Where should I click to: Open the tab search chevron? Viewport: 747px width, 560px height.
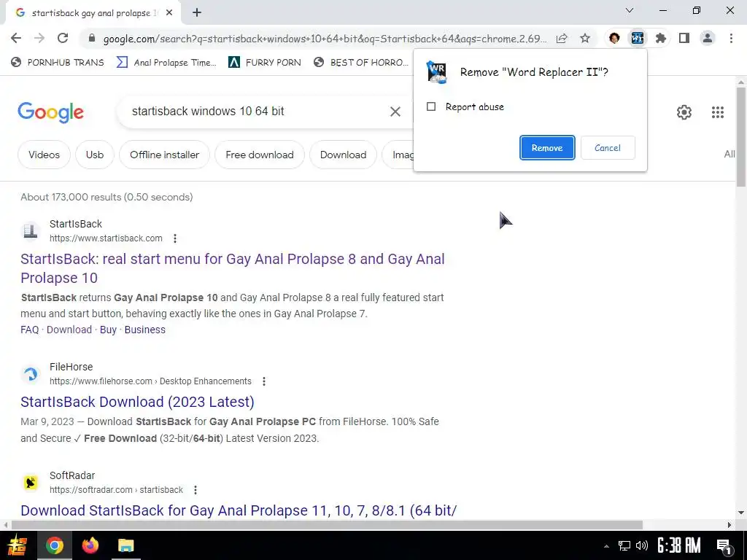point(630,10)
